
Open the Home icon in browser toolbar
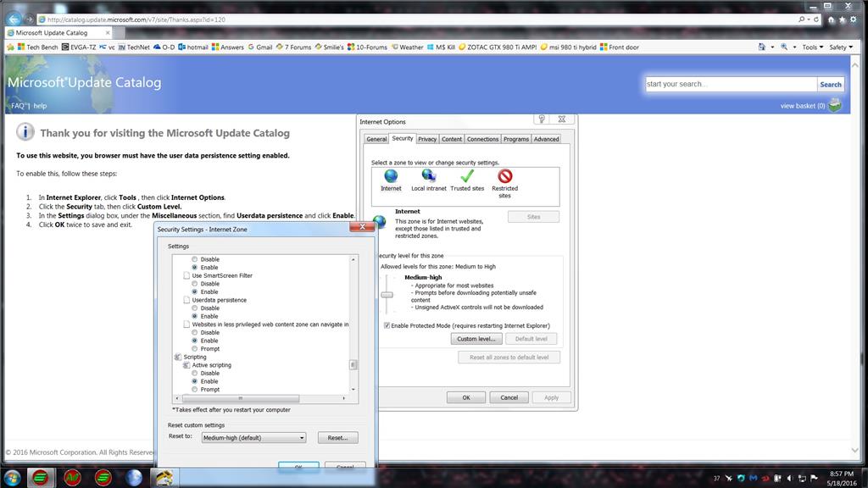pos(831,19)
